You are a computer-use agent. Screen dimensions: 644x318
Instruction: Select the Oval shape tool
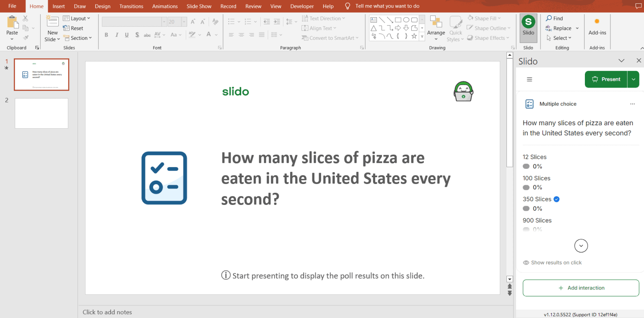click(406, 19)
